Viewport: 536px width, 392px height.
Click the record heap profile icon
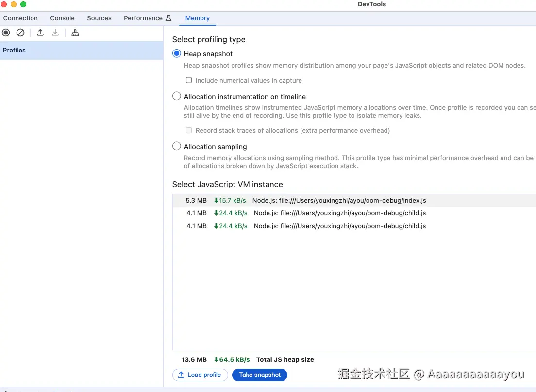coord(6,33)
